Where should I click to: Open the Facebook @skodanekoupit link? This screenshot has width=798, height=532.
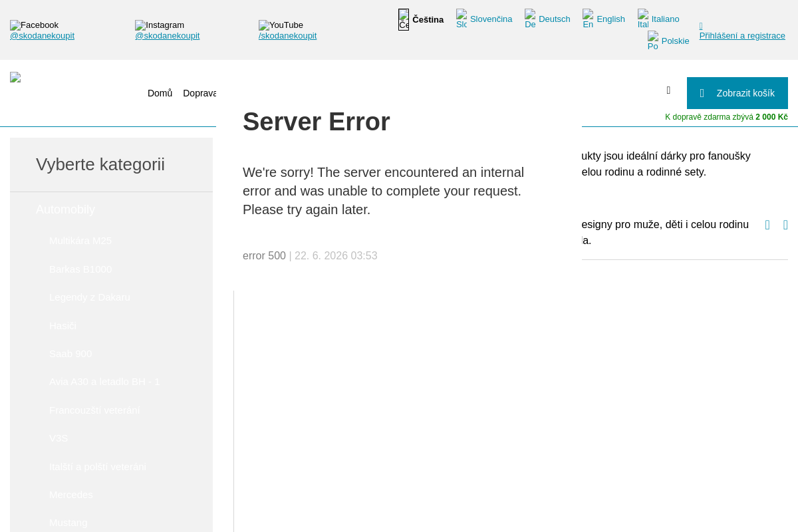(x=42, y=36)
